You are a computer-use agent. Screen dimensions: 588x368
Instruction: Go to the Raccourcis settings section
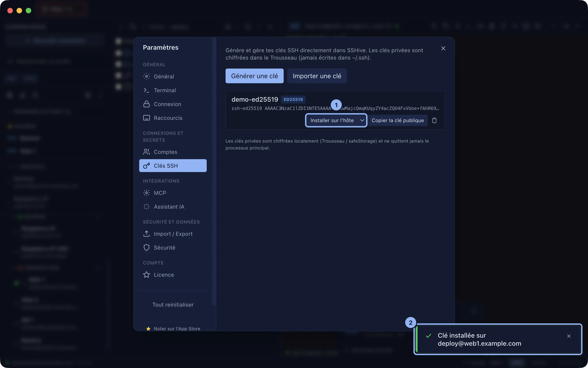[x=173, y=118]
